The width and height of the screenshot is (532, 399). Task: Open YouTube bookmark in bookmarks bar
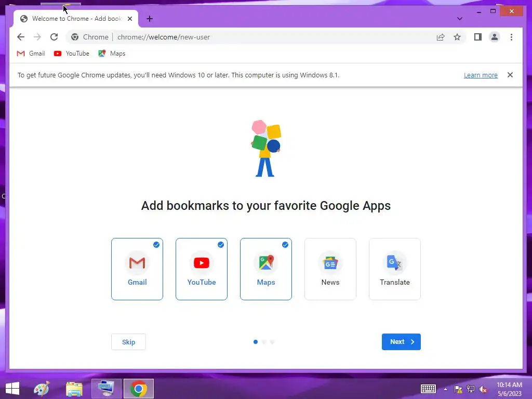point(72,54)
